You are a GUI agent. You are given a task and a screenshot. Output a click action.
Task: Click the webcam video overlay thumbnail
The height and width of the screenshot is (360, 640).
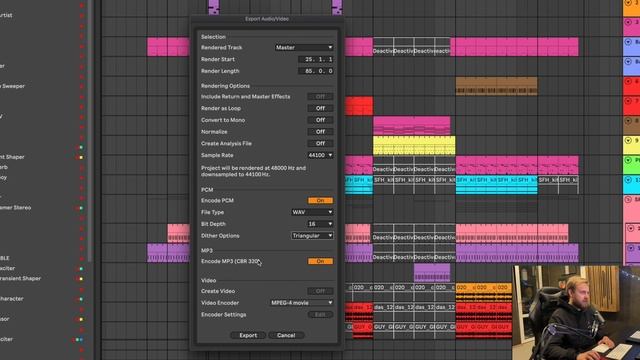tap(576, 313)
